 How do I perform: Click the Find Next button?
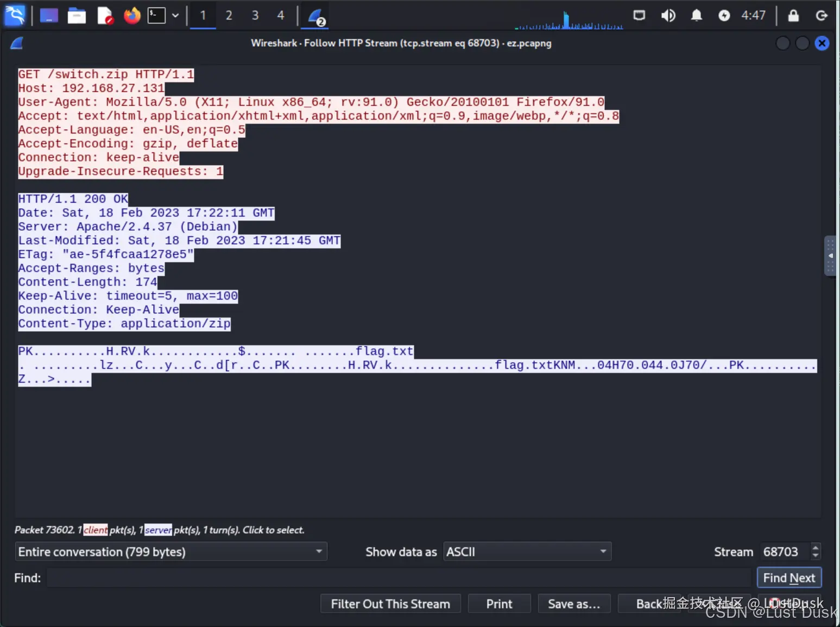click(790, 578)
